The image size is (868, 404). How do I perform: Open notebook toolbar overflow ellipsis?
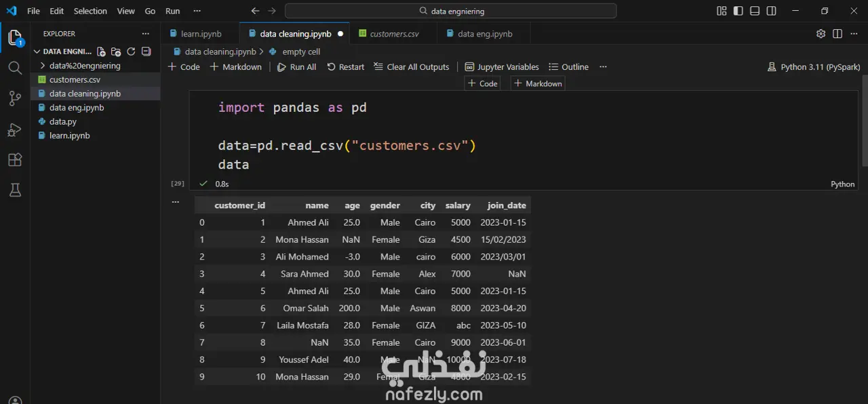point(603,66)
